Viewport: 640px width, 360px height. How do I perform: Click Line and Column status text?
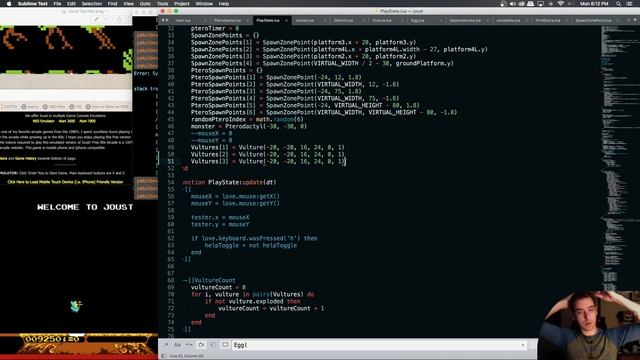click(187, 356)
